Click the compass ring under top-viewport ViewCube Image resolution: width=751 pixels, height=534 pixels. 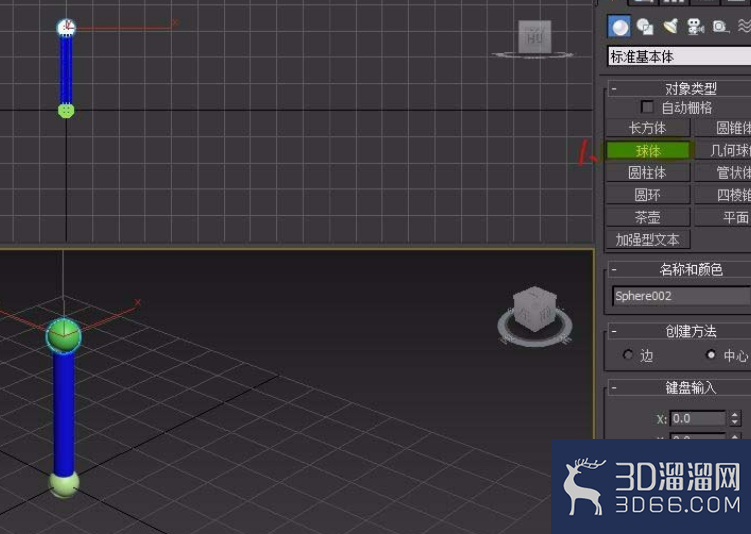coord(533,55)
